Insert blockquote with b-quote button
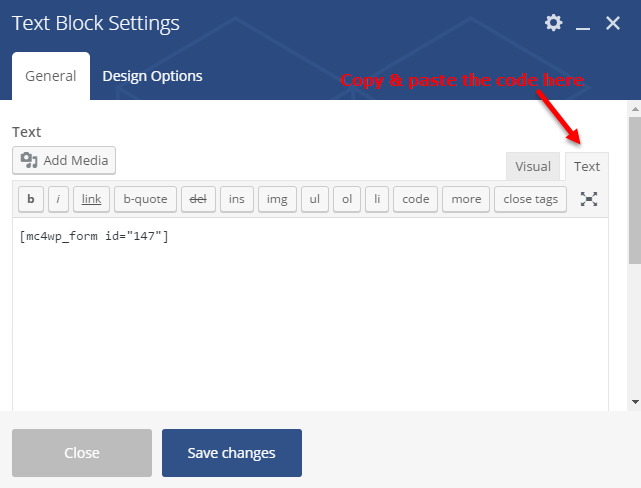The image size is (641, 488). (145, 199)
